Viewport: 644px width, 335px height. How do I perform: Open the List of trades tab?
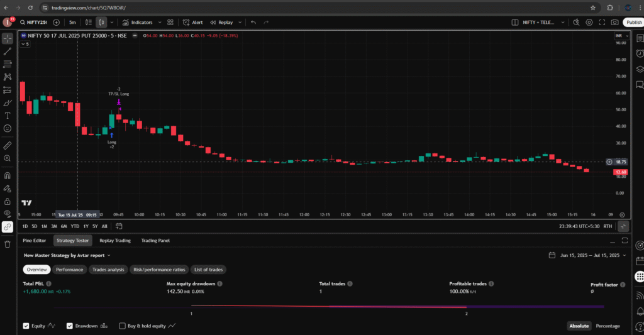(209, 270)
